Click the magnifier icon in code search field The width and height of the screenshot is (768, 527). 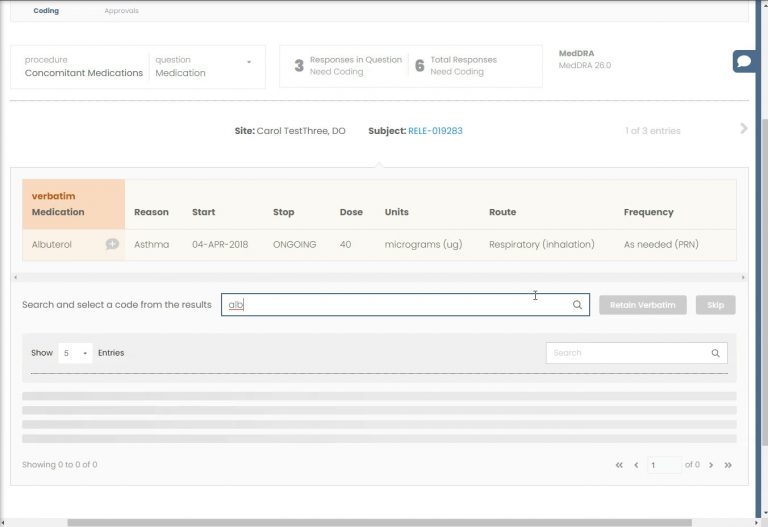coord(577,305)
